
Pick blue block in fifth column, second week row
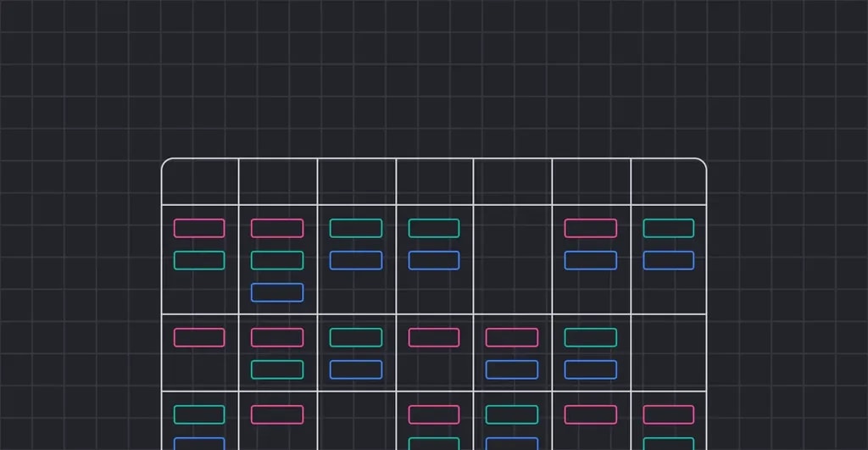tap(512, 369)
